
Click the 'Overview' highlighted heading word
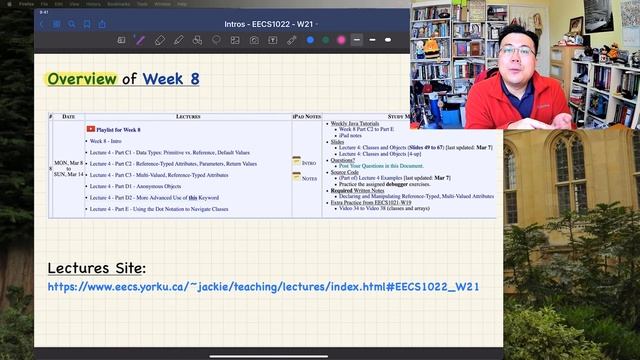(x=82, y=79)
